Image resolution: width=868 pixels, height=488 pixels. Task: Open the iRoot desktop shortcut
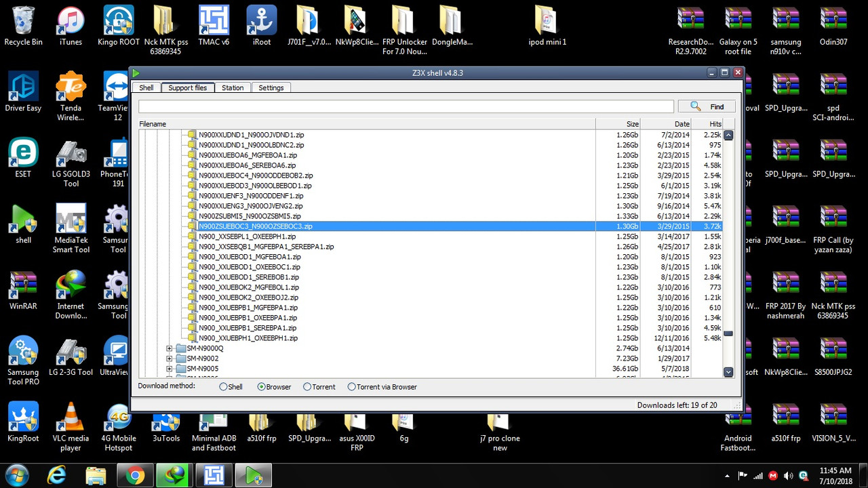point(261,26)
